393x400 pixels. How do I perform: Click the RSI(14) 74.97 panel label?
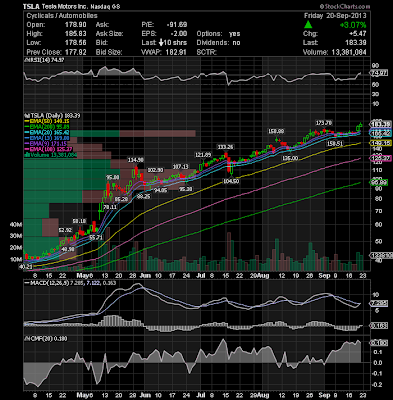pos(44,60)
